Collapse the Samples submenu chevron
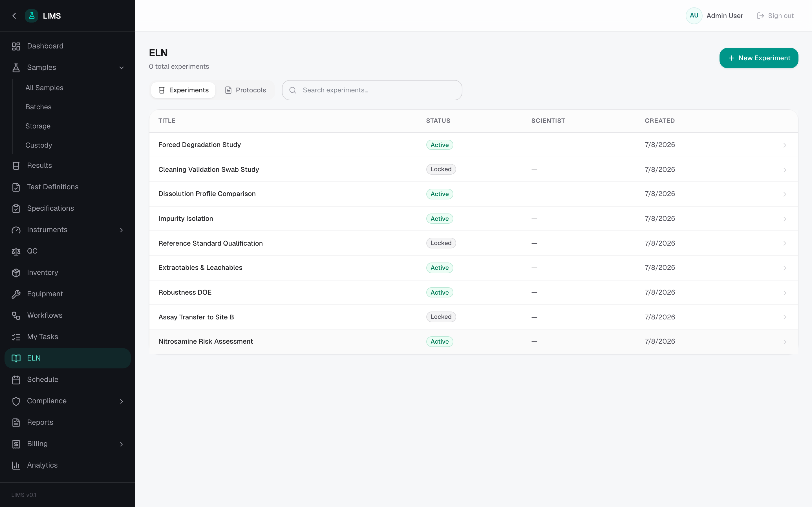812x507 pixels. pos(122,68)
